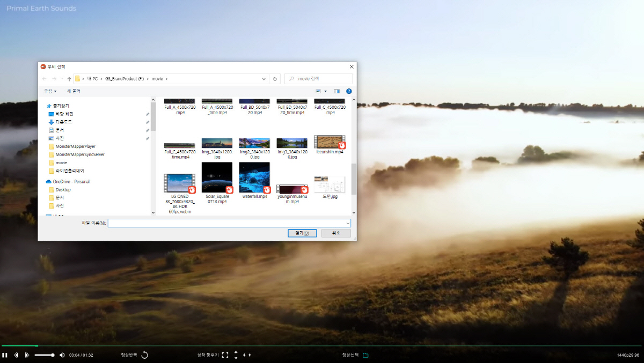Open the dialog's help icon
644x363 pixels.
[349, 91]
